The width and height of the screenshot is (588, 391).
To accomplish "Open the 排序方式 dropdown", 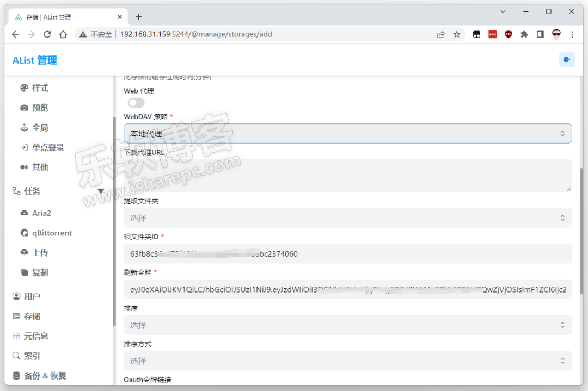I will tap(347, 361).
